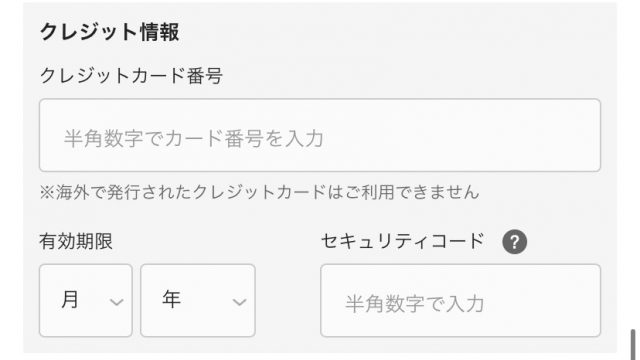Expand the 月 expiry month dropdown

pyautogui.click(x=86, y=300)
